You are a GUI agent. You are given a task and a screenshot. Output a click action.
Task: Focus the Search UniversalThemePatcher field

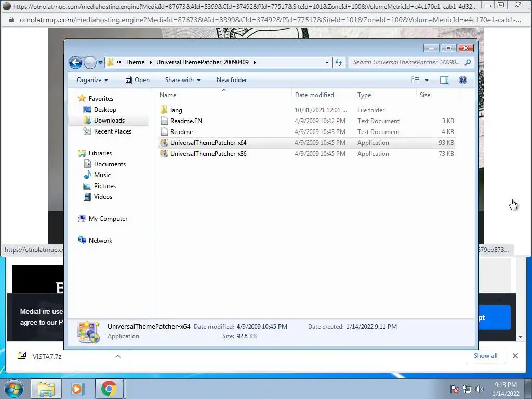point(406,62)
